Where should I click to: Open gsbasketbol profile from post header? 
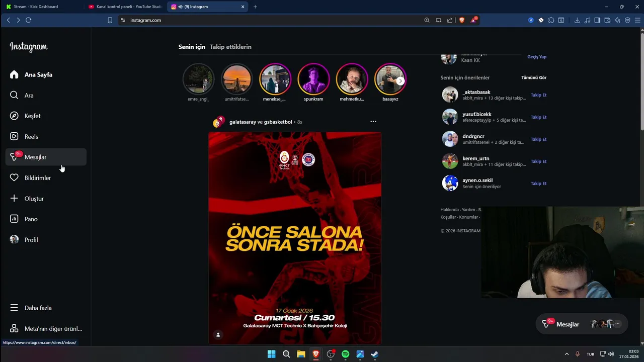[278, 122]
